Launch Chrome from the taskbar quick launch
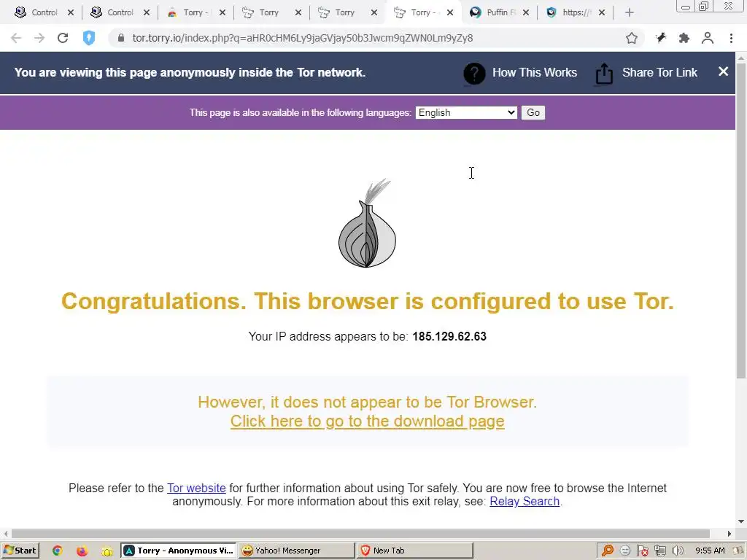 (57, 551)
